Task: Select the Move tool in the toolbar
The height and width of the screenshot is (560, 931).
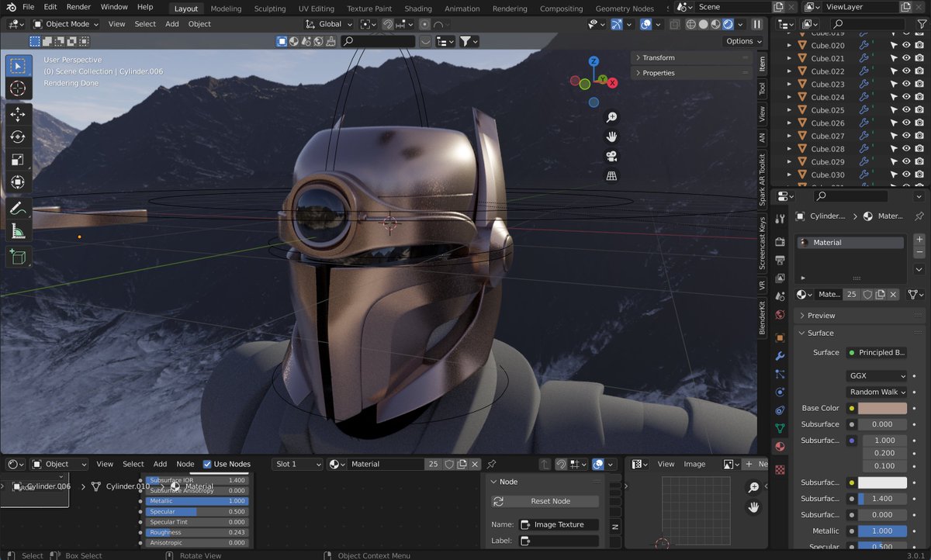Action: tap(17, 114)
